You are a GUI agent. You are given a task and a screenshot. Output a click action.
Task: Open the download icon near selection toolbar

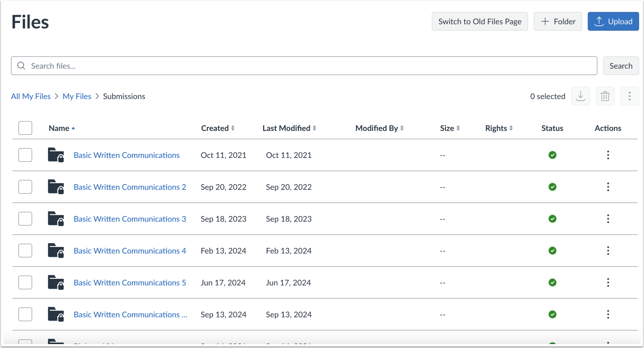point(580,96)
